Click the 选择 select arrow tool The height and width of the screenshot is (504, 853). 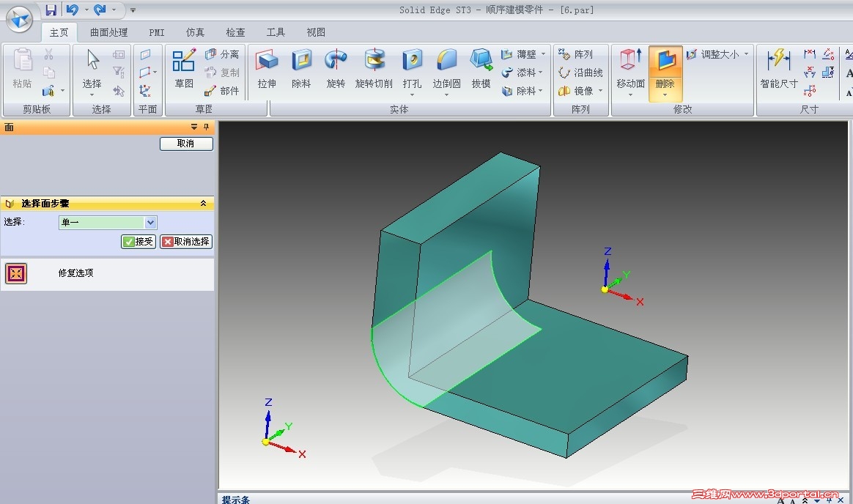coord(92,70)
